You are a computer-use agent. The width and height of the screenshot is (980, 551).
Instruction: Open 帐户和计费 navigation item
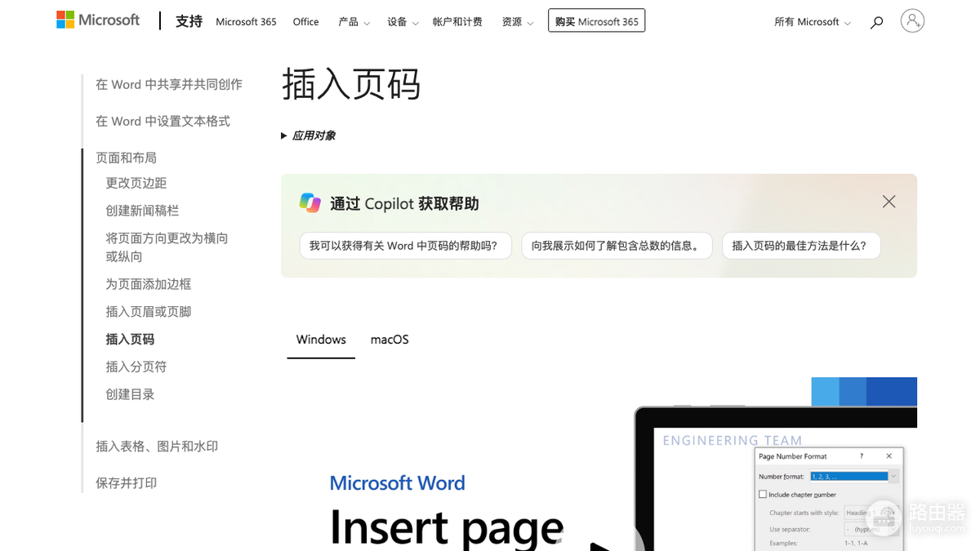click(x=457, y=22)
